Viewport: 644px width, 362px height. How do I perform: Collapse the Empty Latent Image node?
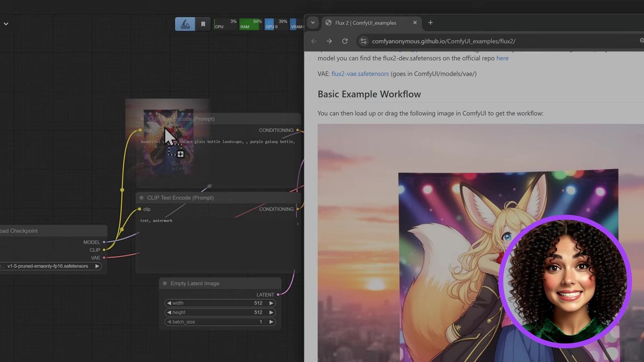(x=165, y=283)
